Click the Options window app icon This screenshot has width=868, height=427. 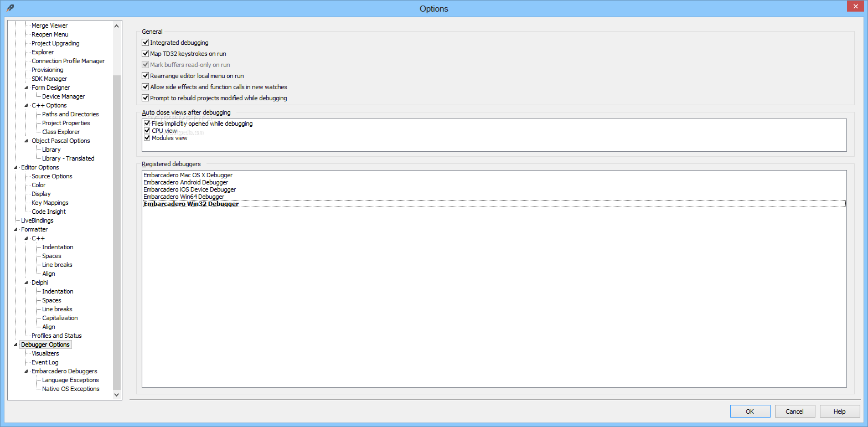coord(10,8)
